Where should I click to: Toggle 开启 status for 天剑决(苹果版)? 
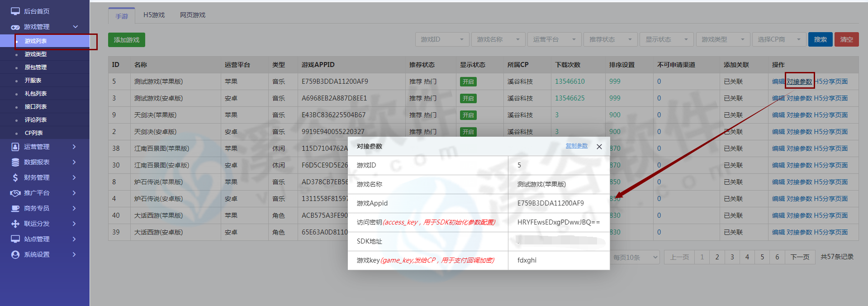click(468, 115)
